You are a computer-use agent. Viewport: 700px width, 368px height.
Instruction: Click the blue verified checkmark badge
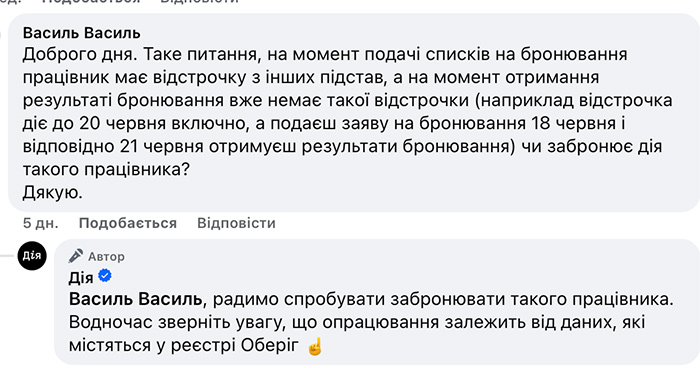click(x=105, y=276)
